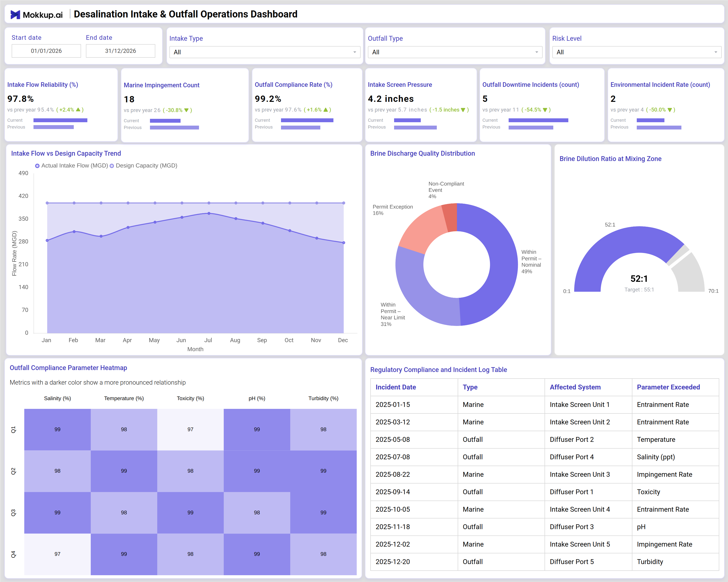Sort by Affected System column header
This screenshot has width=728, height=582.
[x=575, y=387]
